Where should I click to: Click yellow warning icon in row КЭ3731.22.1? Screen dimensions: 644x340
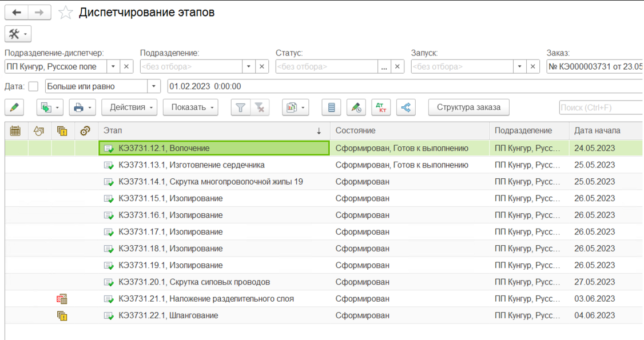(x=62, y=316)
